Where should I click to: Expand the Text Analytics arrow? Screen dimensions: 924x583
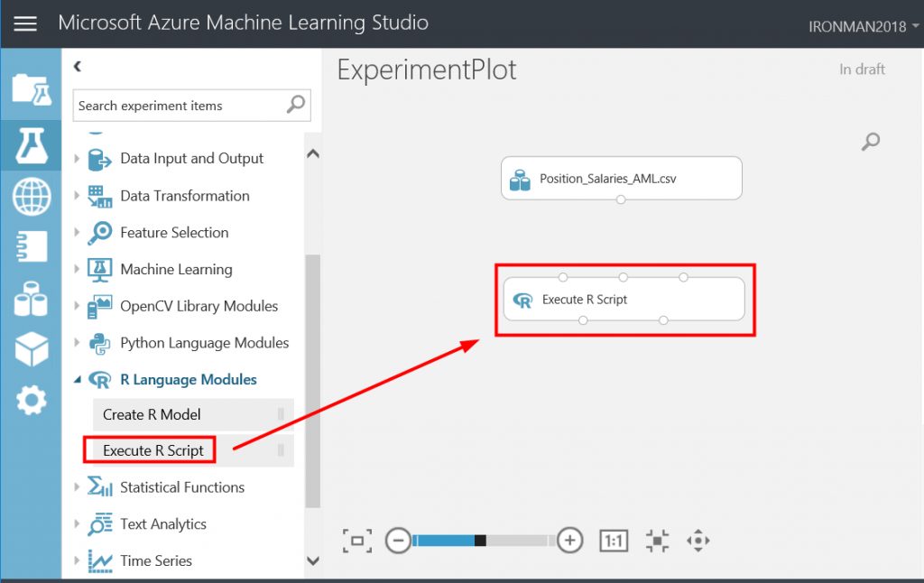point(76,523)
